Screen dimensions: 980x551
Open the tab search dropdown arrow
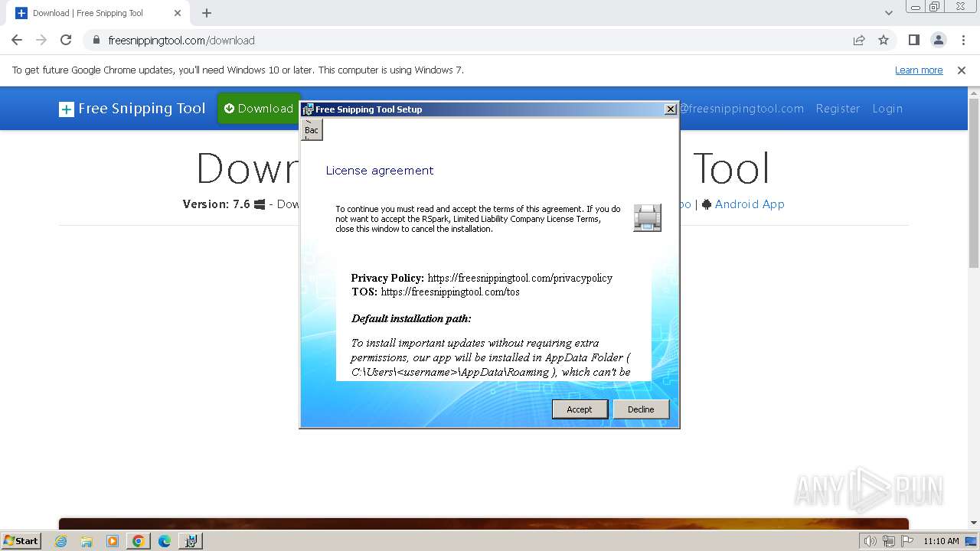tap(889, 13)
